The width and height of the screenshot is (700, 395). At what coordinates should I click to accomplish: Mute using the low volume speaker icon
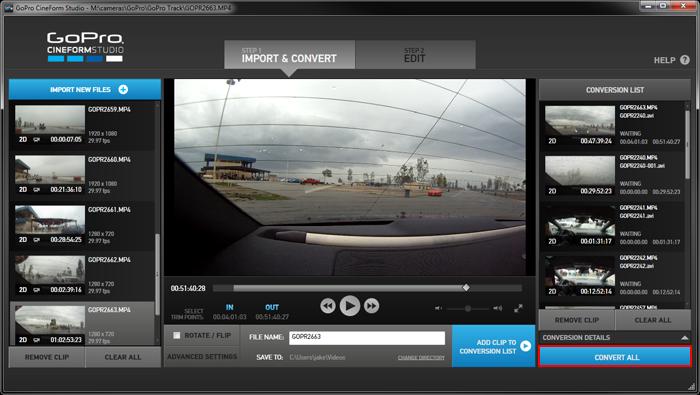click(x=438, y=308)
